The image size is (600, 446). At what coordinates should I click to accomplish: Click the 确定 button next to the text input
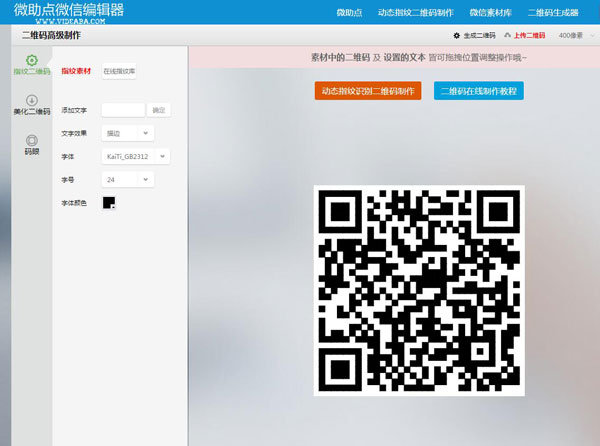pyautogui.click(x=159, y=110)
